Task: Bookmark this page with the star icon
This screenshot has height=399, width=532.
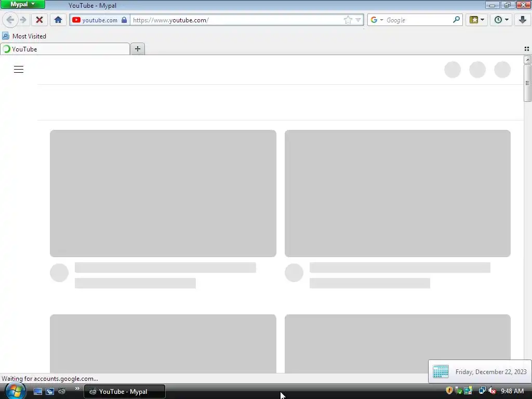Action: pyautogui.click(x=348, y=20)
